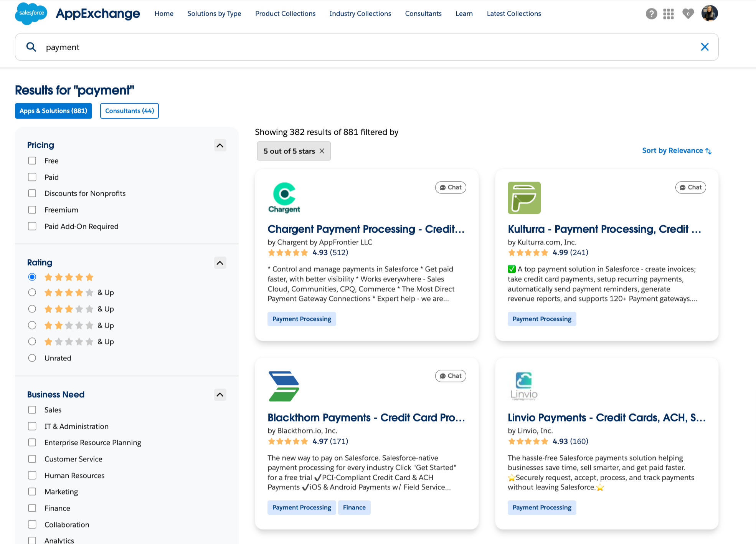Open Linvio Payments listing title

(x=606, y=417)
